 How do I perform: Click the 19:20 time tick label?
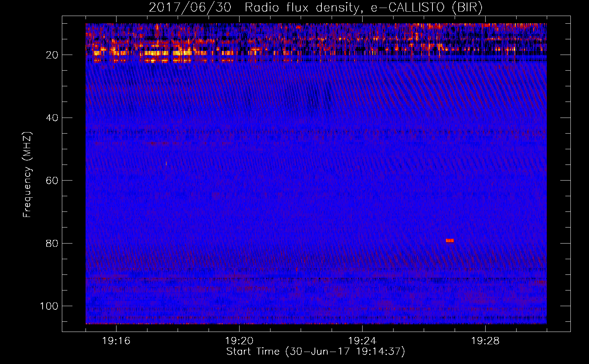coord(239,341)
